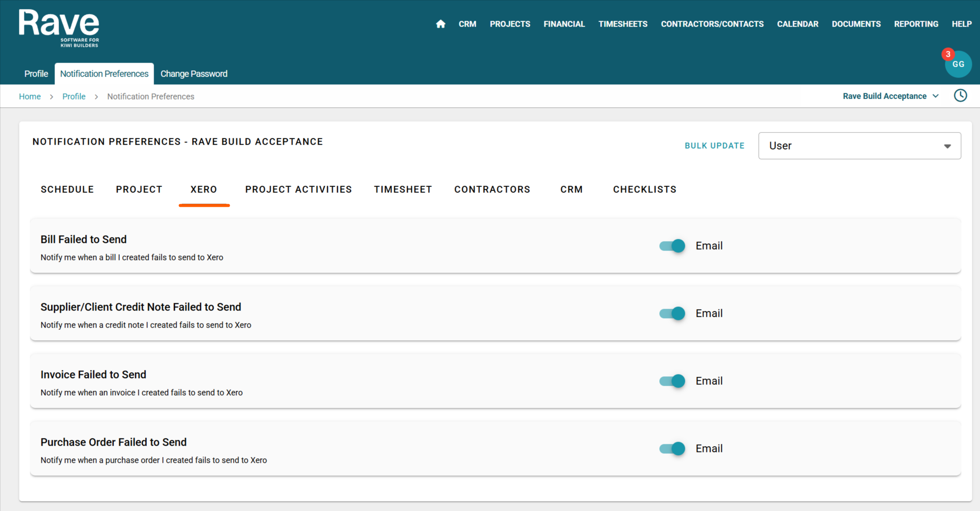This screenshot has height=511, width=980.
Task: Click the Notification Preferences - Rave Build Acceptance title
Action: click(x=178, y=141)
